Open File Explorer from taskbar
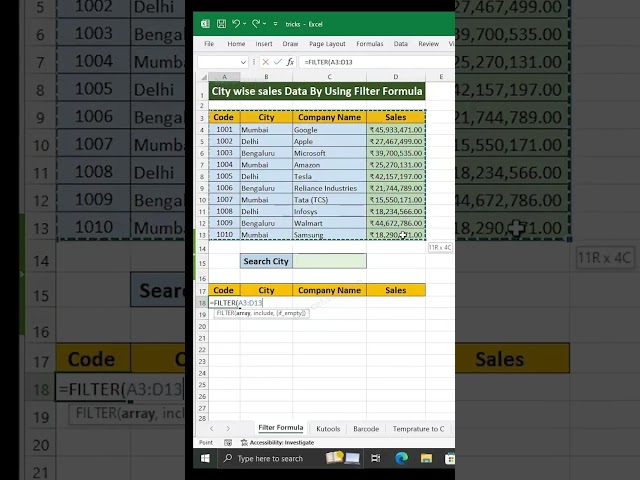640x480 pixels. point(426,458)
